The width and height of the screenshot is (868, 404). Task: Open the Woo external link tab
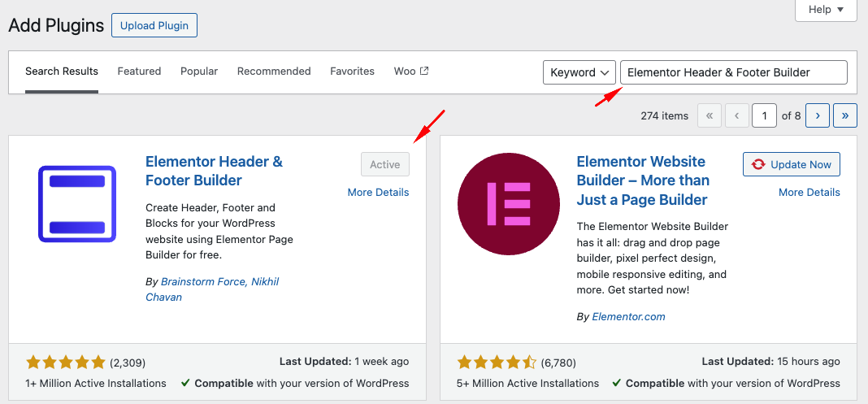410,72
